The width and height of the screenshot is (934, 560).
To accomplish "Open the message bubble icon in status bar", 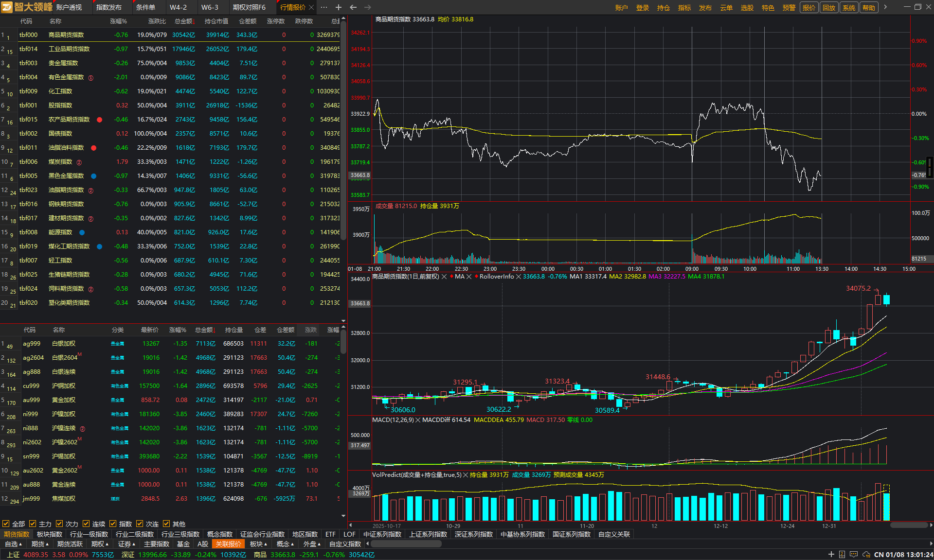I will (854, 555).
